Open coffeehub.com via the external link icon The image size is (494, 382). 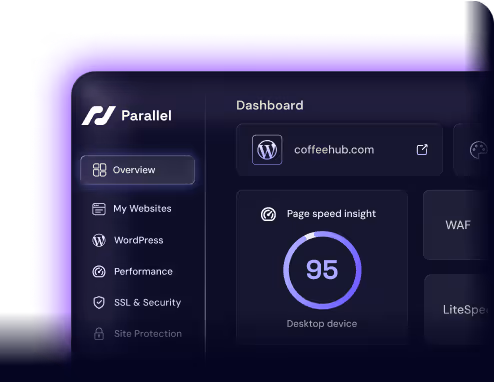pos(422,150)
